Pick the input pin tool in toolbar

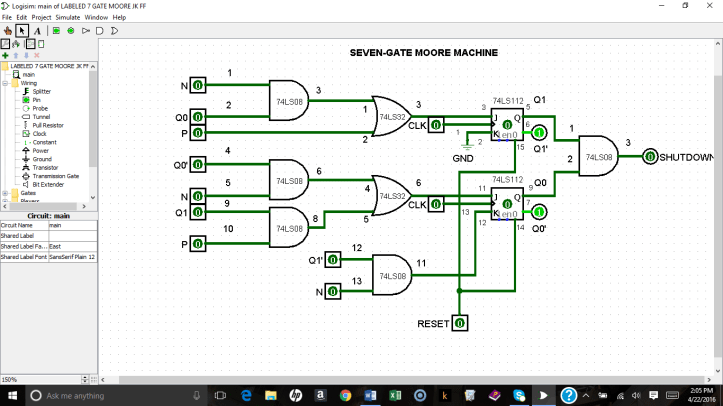click(56, 31)
